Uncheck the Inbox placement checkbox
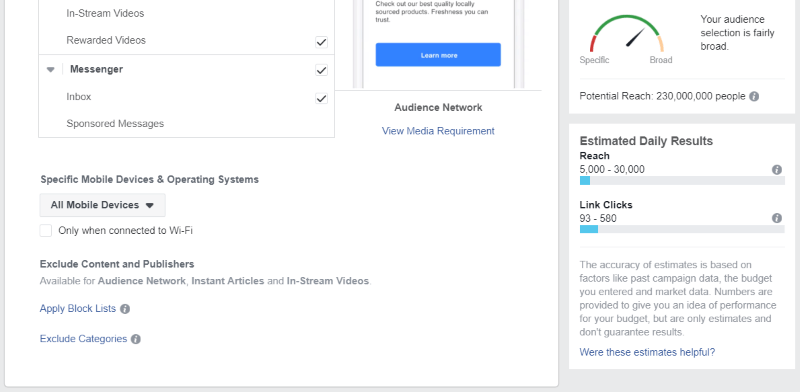Screen dimensions: 800x392 [321, 98]
